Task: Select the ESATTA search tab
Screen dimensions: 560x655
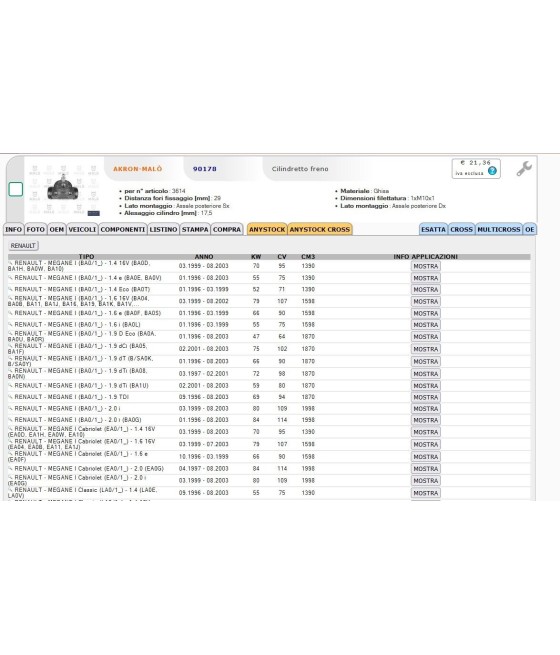Action: 433,229
